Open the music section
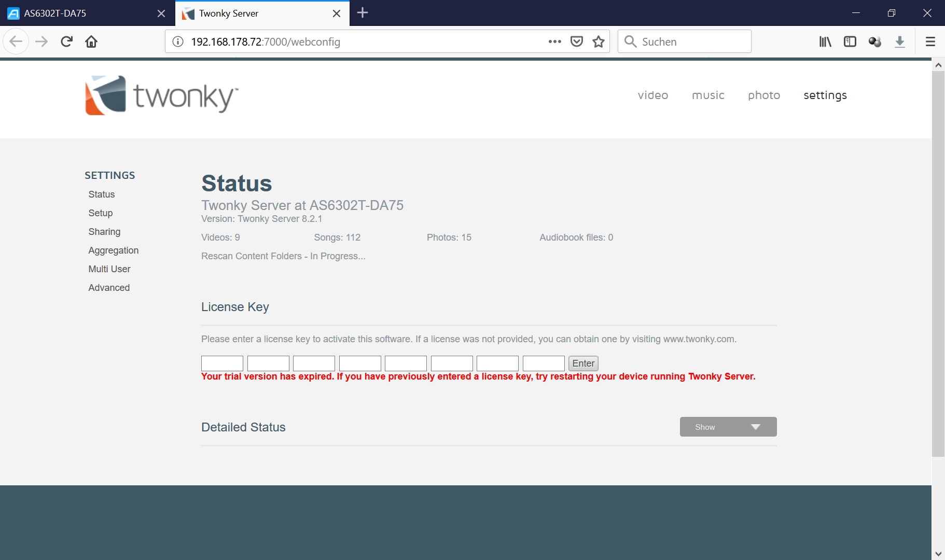Image resolution: width=945 pixels, height=560 pixels. pyautogui.click(x=708, y=95)
